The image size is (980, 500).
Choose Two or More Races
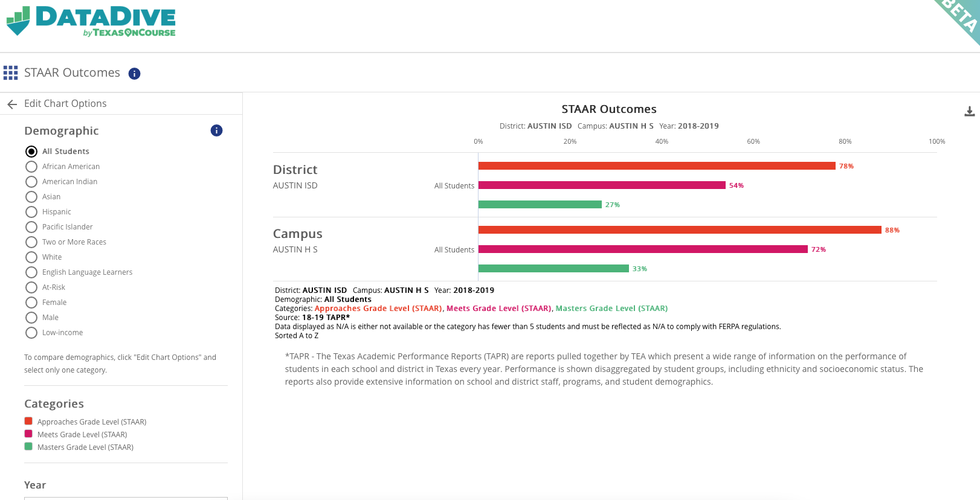coord(31,242)
